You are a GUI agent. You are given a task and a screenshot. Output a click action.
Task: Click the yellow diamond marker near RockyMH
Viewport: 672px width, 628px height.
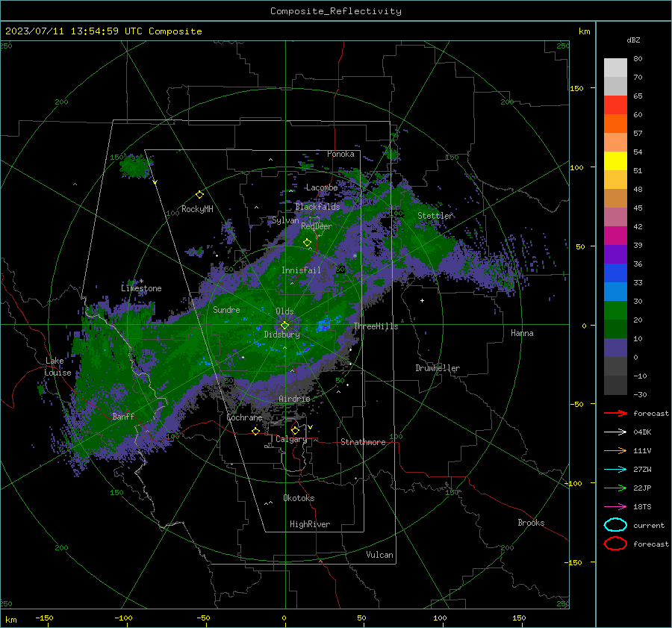(199, 195)
